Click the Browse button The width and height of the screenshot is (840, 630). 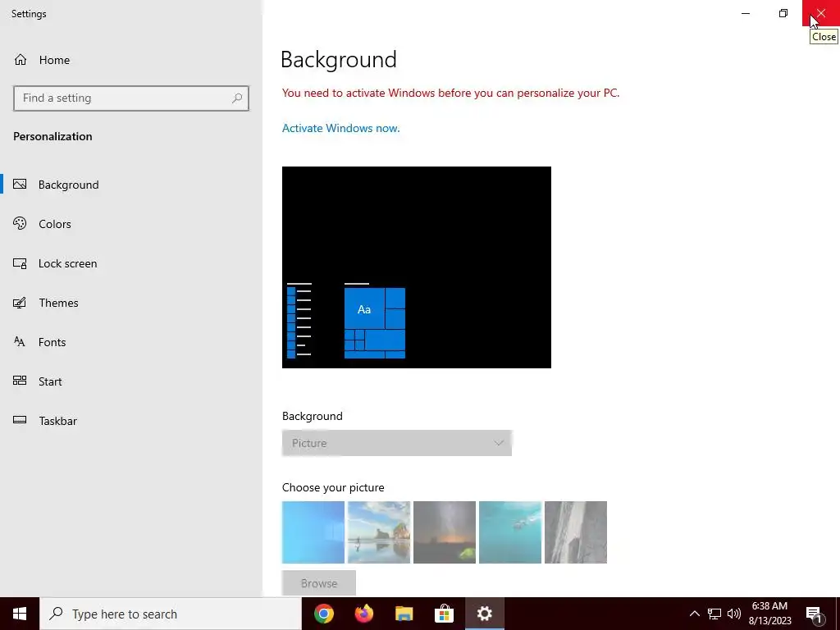[319, 583]
